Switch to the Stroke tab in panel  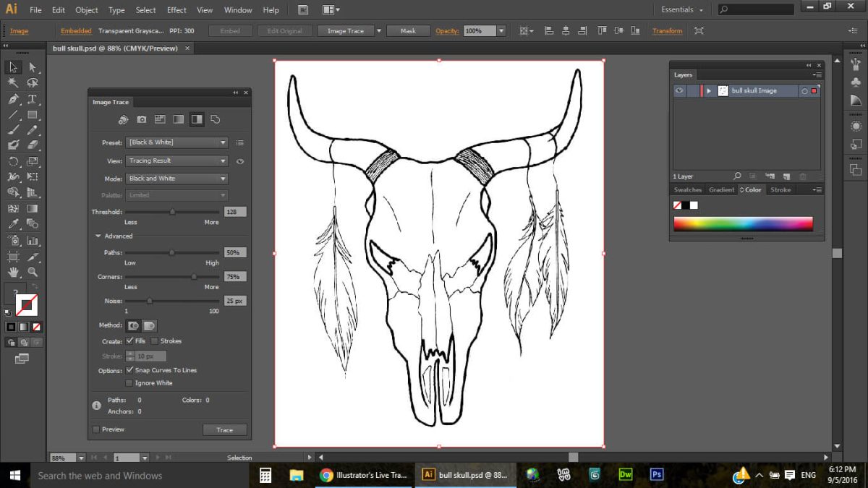pos(780,189)
